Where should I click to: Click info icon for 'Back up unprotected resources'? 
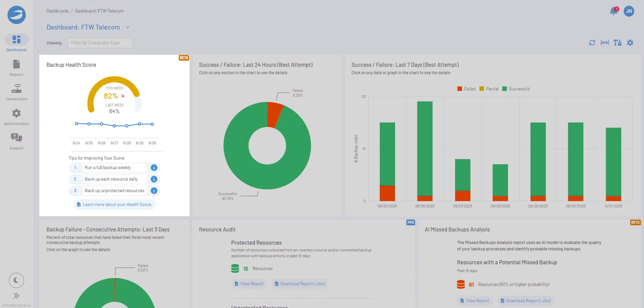pyautogui.click(x=154, y=191)
